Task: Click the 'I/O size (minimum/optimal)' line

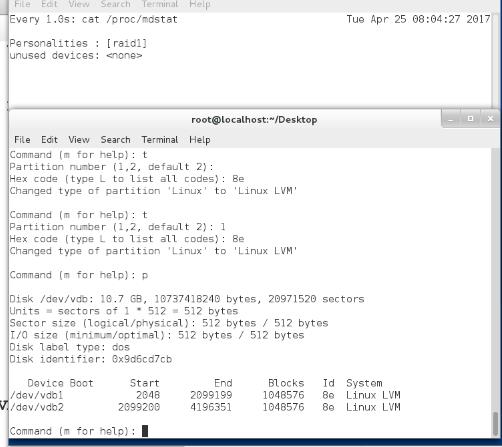Action: tap(157, 335)
